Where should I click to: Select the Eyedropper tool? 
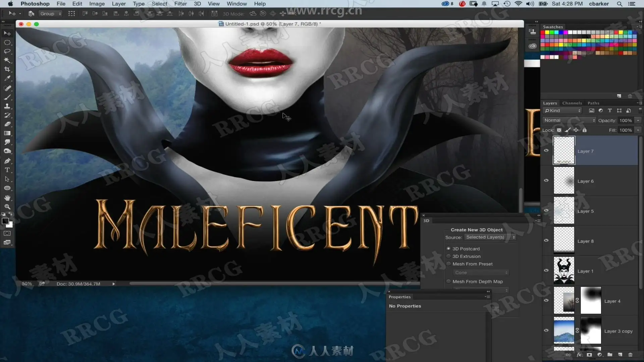7,78
